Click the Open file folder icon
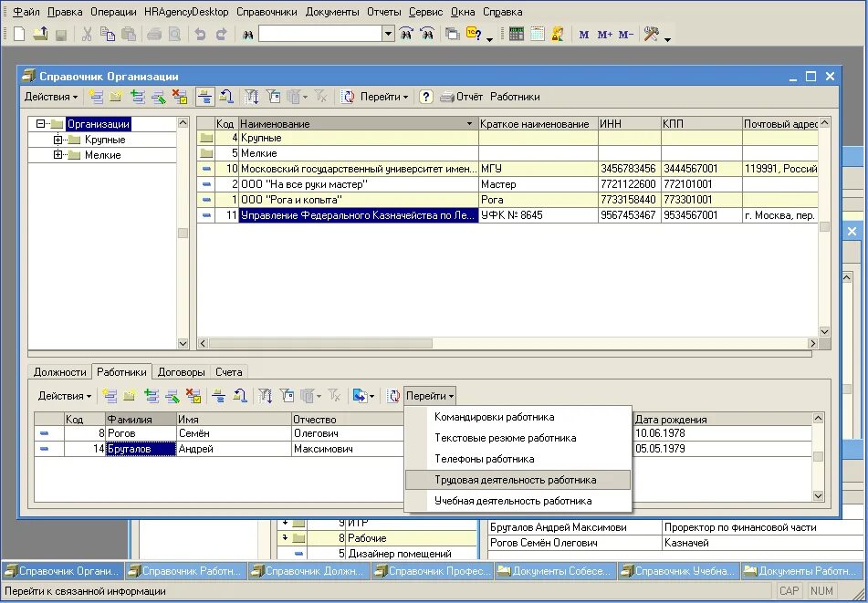 pyautogui.click(x=40, y=34)
